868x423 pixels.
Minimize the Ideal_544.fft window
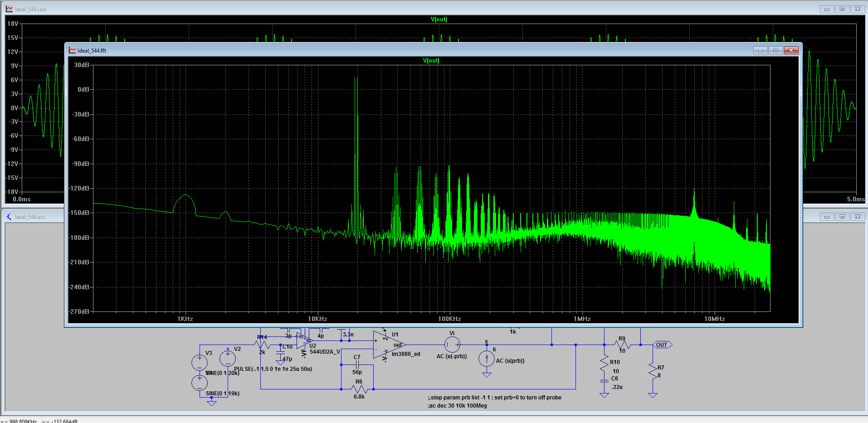[761, 50]
